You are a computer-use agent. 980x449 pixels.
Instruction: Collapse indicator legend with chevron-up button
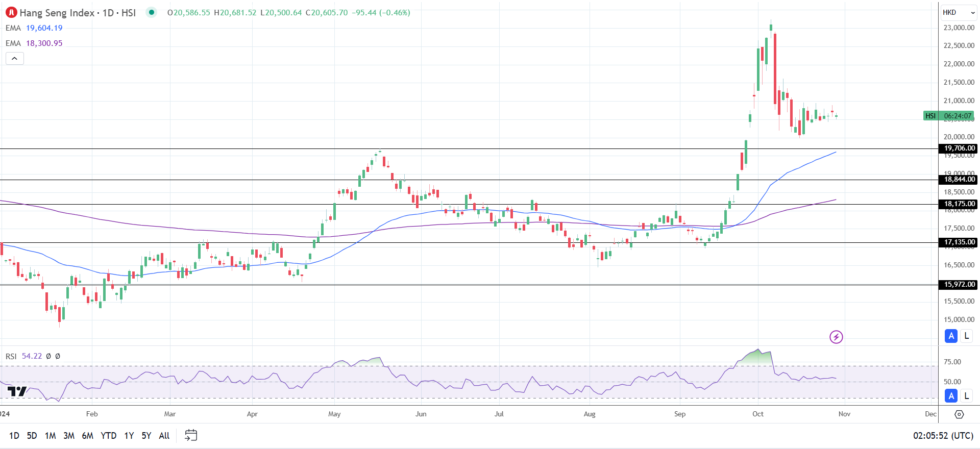click(15, 59)
